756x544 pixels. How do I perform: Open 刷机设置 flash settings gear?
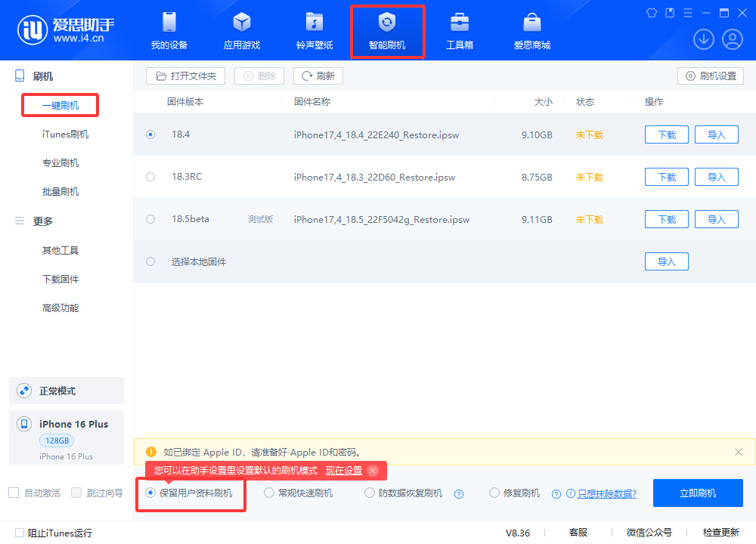click(x=710, y=76)
